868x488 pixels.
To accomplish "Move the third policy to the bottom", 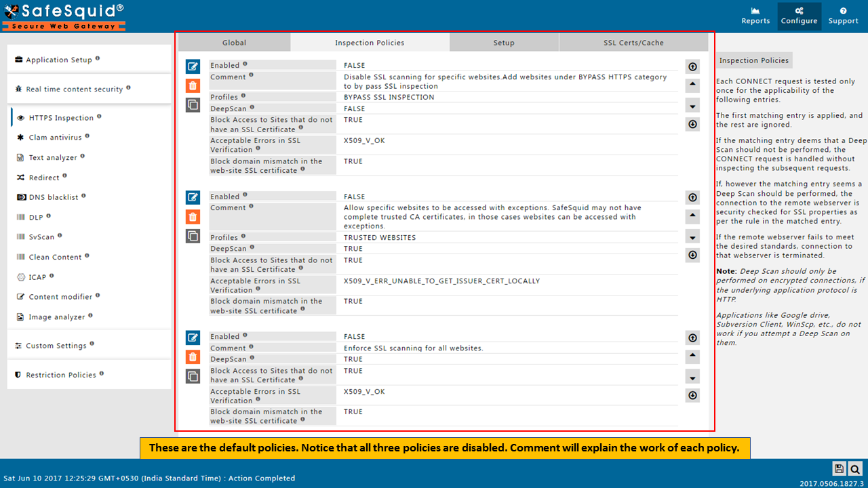I will pyautogui.click(x=692, y=396).
